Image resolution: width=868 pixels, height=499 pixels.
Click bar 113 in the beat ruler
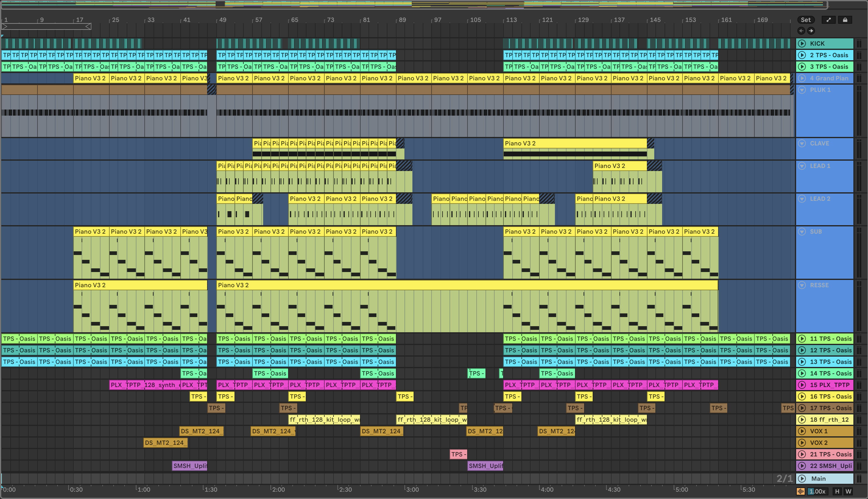pos(511,20)
